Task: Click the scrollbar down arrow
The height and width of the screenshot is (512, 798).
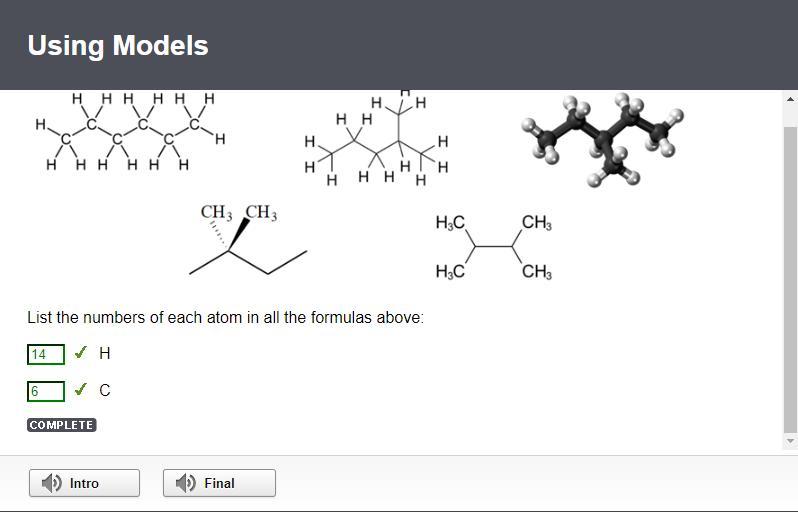Action: click(790, 441)
